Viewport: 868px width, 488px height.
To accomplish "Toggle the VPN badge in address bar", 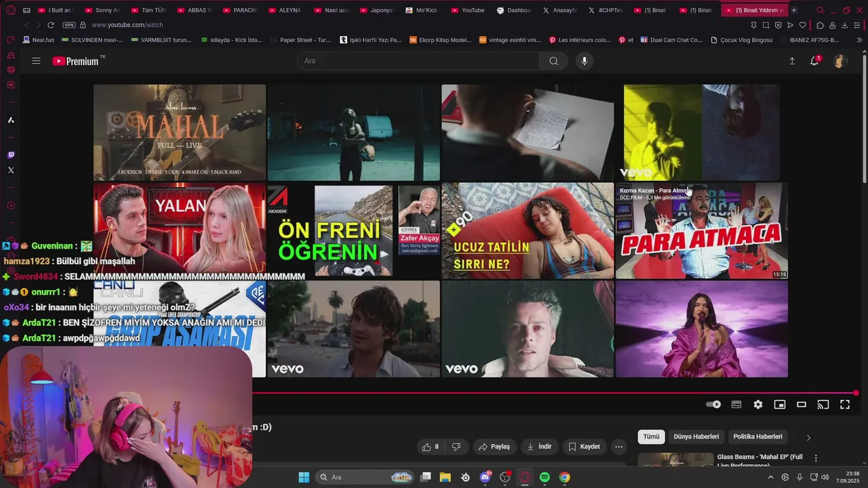I will coord(69,25).
